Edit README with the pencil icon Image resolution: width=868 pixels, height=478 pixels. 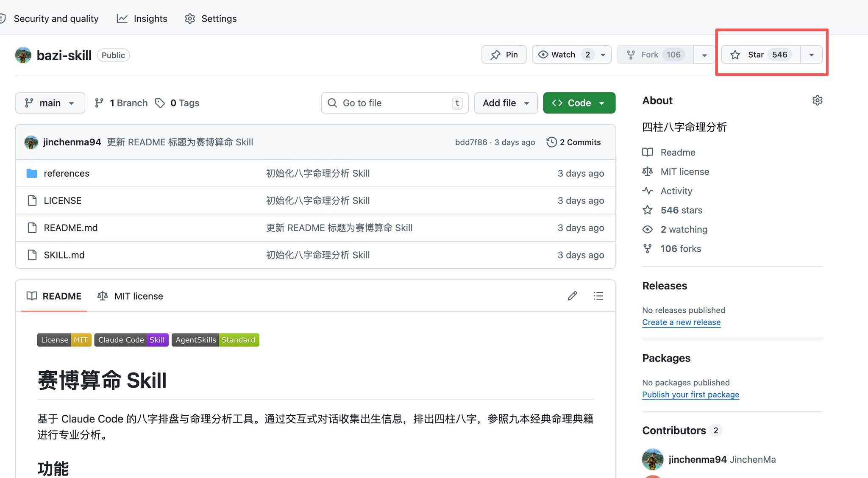(x=572, y=296)
